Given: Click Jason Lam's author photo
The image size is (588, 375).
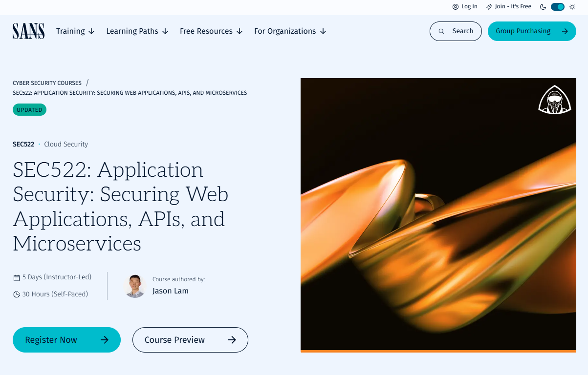Looking at the screenshot, I should pos(135,286).
